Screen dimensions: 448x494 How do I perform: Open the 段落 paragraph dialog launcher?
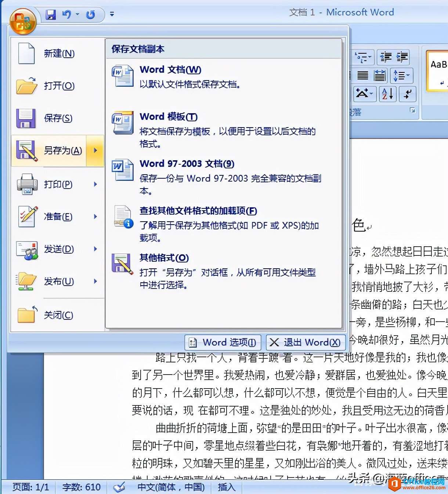(x=413, y=110)
